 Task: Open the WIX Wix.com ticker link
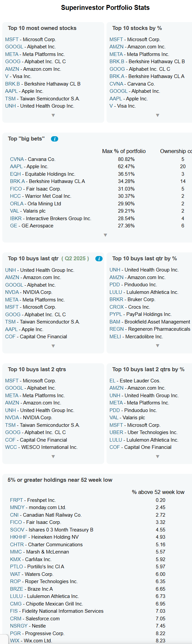[x=15, y=641]
